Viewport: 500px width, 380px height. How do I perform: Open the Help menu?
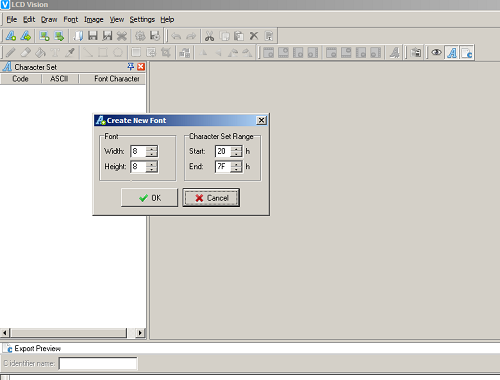(x=167, y=19)
